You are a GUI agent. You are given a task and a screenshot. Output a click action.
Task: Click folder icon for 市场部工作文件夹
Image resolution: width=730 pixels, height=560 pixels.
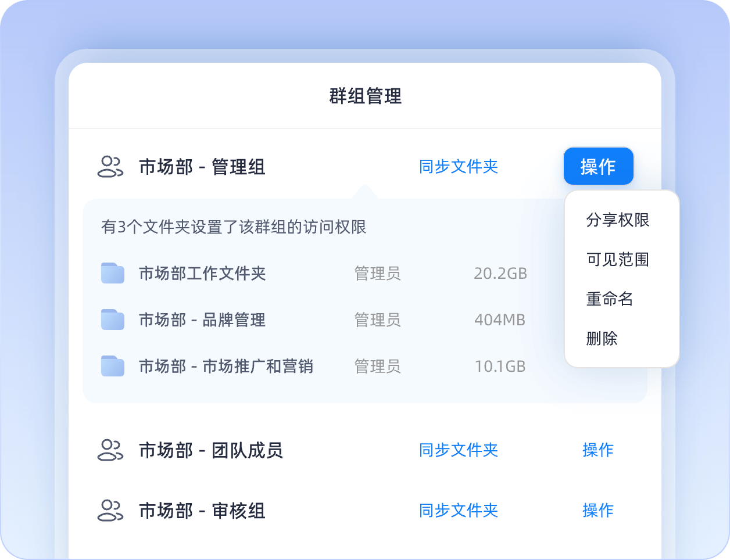point(113,273)
